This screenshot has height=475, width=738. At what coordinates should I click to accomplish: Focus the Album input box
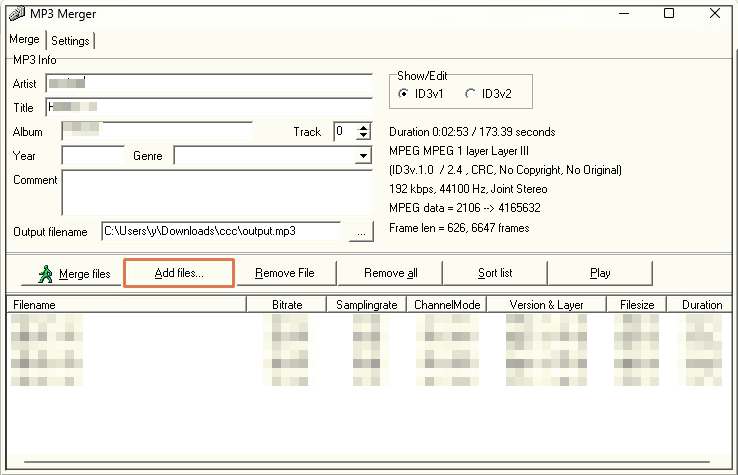pyautogui.click(x=157, y=131)
